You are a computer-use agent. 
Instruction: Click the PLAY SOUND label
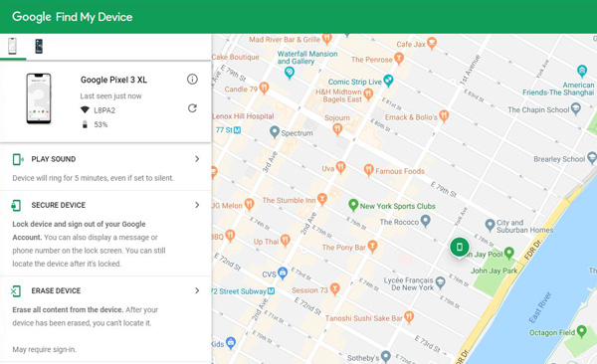click(x=54, y=159)
